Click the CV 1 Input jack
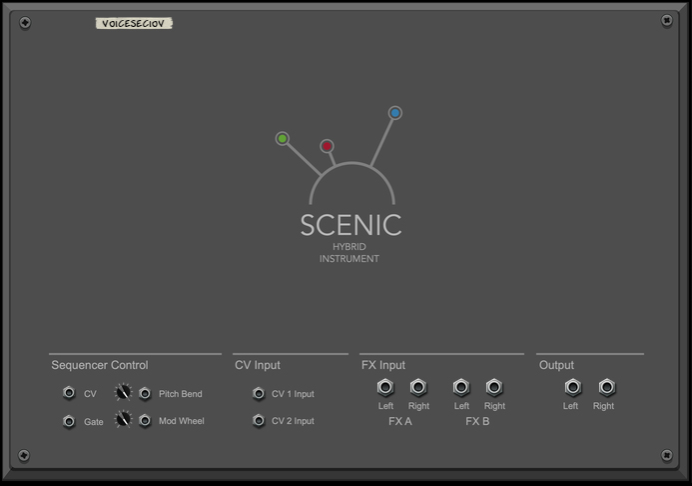692x486 pixels. point(259,393)
